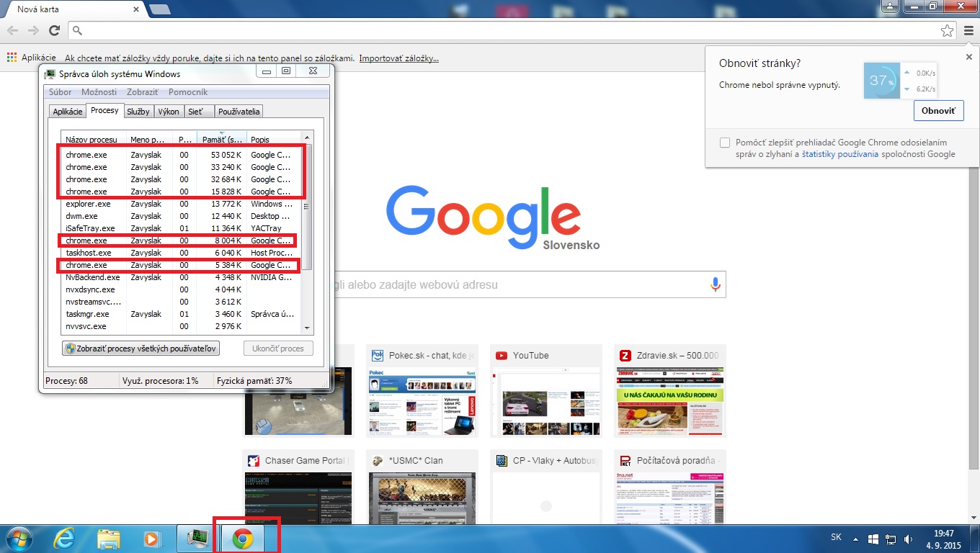Select the dwm.exe process row
The height and width of the screenshot is (553, 980).
(x=181, y=216)
